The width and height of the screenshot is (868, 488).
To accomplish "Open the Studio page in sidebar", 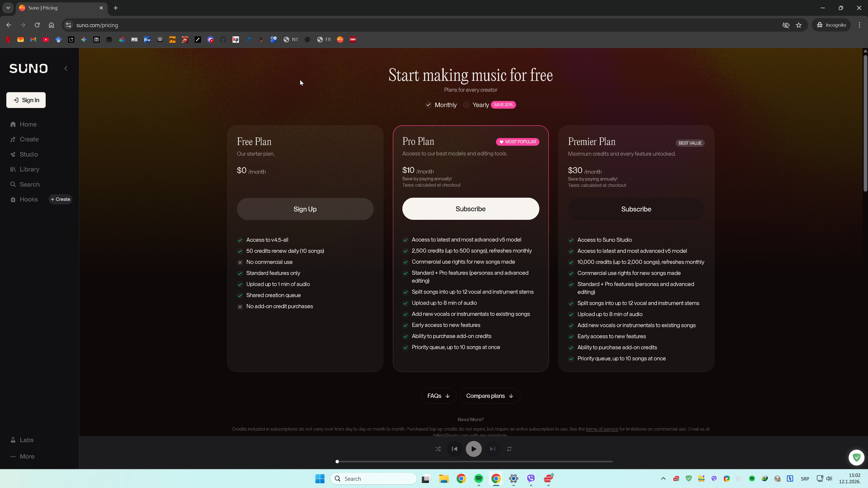I will coord(29,154).
